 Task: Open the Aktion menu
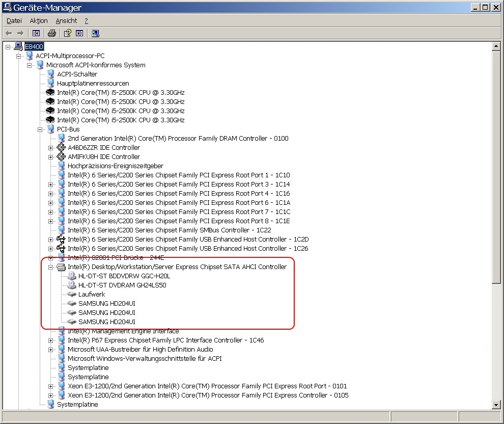pos(39,20)
